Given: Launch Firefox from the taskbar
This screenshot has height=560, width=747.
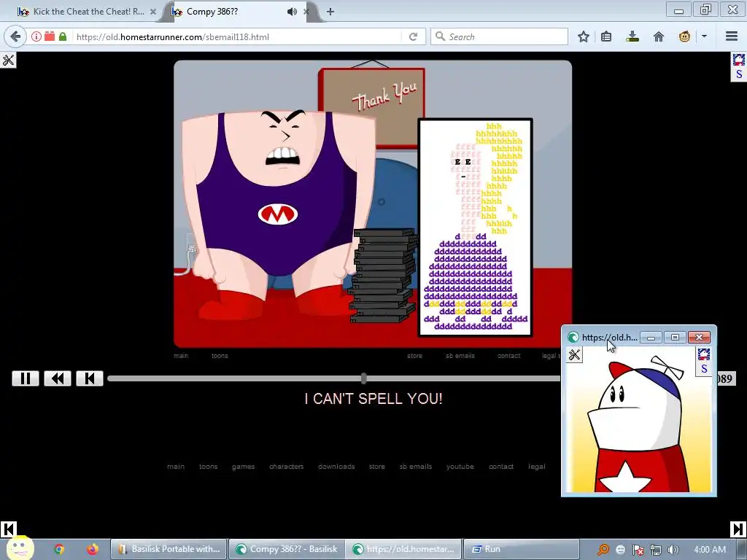Looking at the screenshot, I should click(93, 549).
